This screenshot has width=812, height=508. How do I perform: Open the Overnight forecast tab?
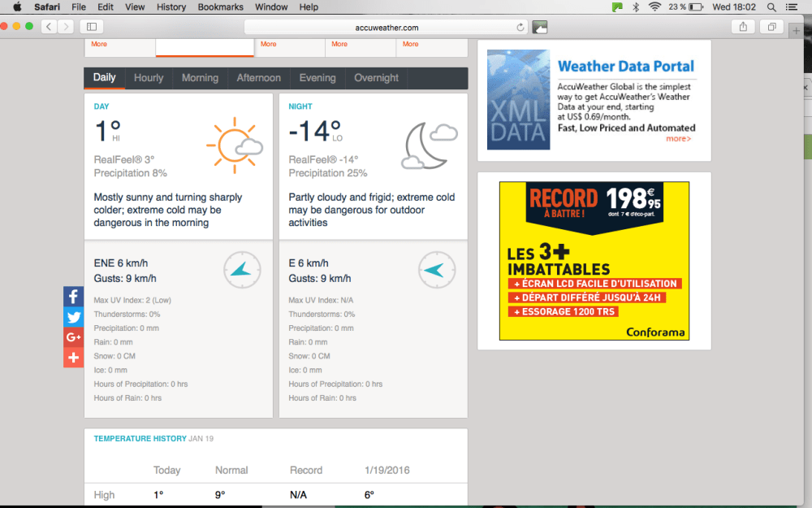click(x=376, y=78)
